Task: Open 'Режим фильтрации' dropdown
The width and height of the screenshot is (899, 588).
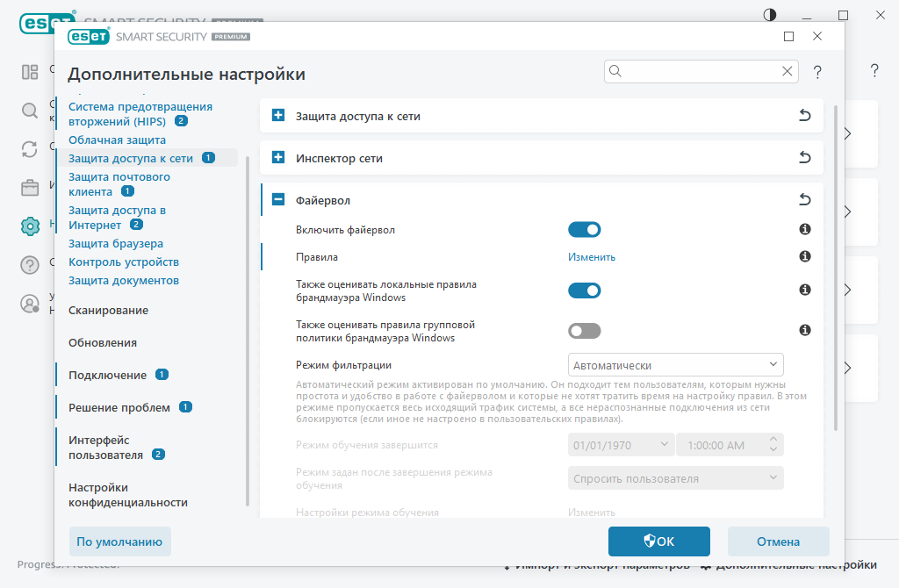Action: (675, 365)
